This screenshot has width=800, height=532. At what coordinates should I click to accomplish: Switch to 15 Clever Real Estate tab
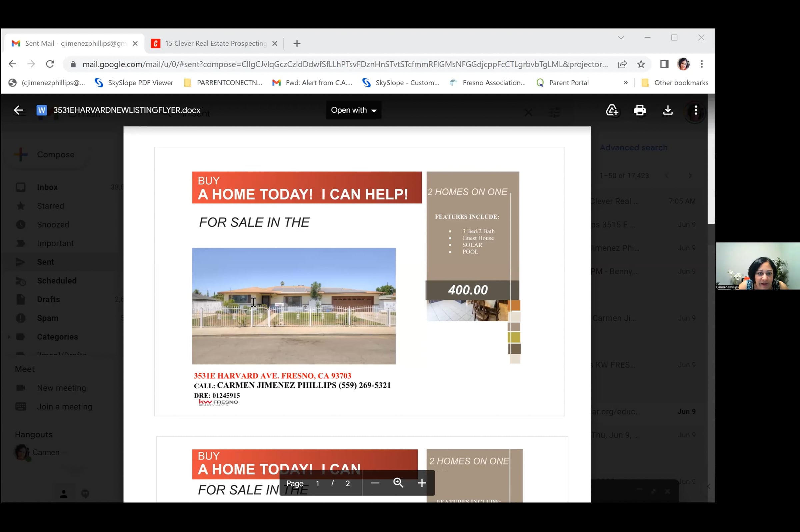pyautogui.click(x=215, y=43)
